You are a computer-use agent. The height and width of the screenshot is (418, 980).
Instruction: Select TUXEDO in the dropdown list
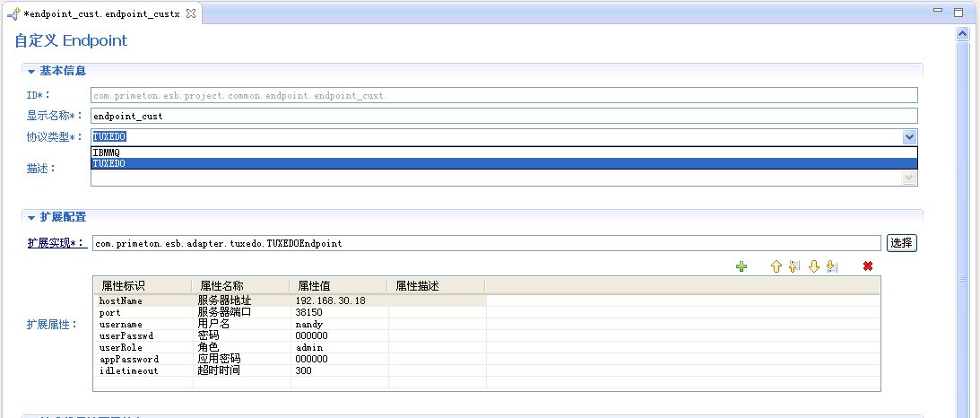coord(109,164)
